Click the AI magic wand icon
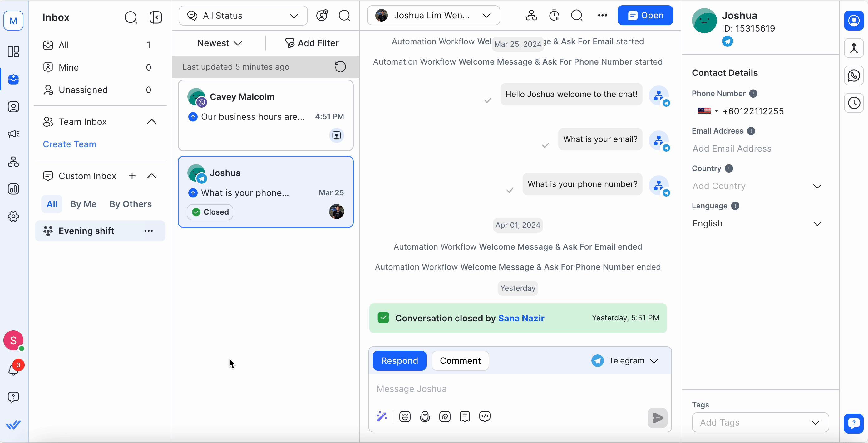The width and height of the screenshot is (868, 443). pyautogui.click(x=382, y=417)
